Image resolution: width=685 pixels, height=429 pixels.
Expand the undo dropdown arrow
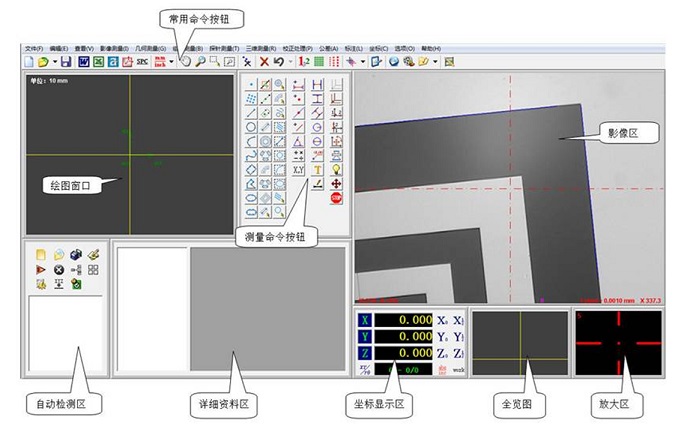tap(289, 62)
